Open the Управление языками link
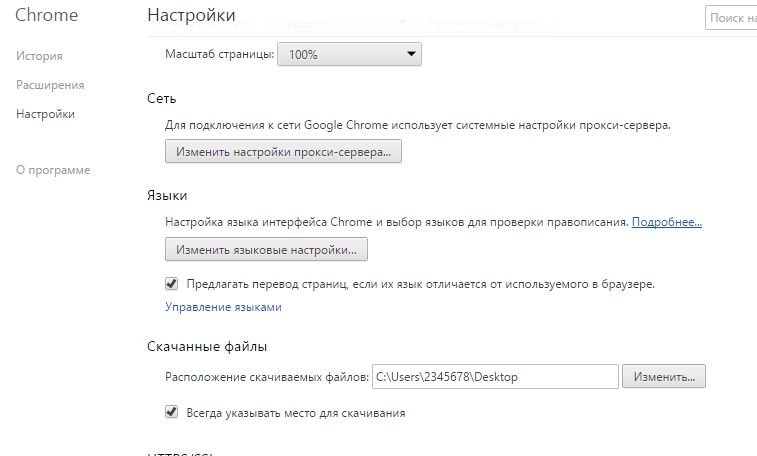The height and width of the screenshot is (456, 757). (x=223, y=307)
